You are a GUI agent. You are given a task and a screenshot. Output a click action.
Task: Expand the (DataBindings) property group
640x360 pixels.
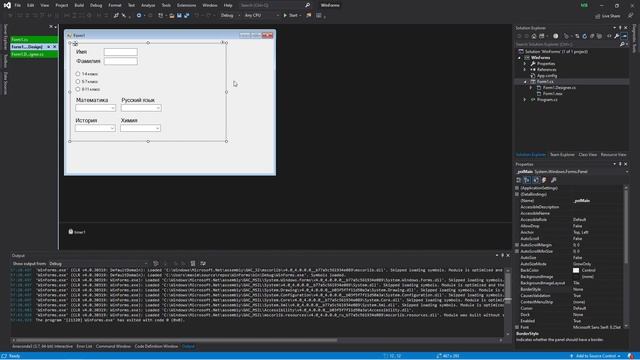tap(517, 194)
